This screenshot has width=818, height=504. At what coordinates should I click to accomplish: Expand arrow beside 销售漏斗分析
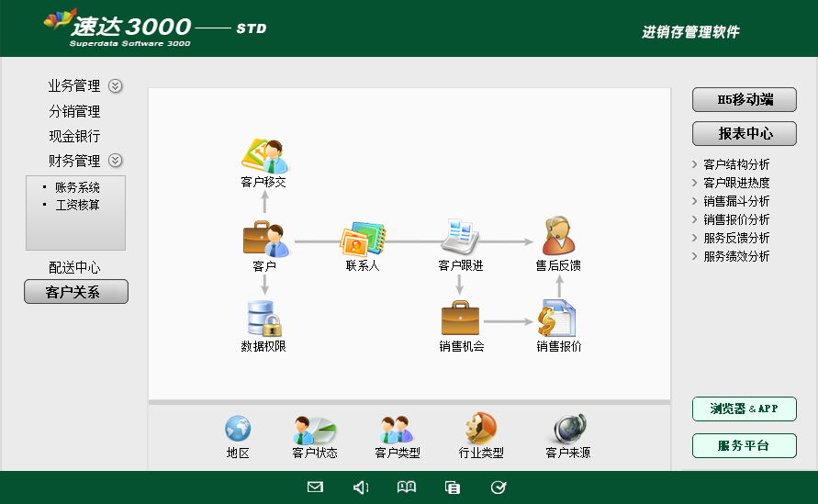coord(694,201)
